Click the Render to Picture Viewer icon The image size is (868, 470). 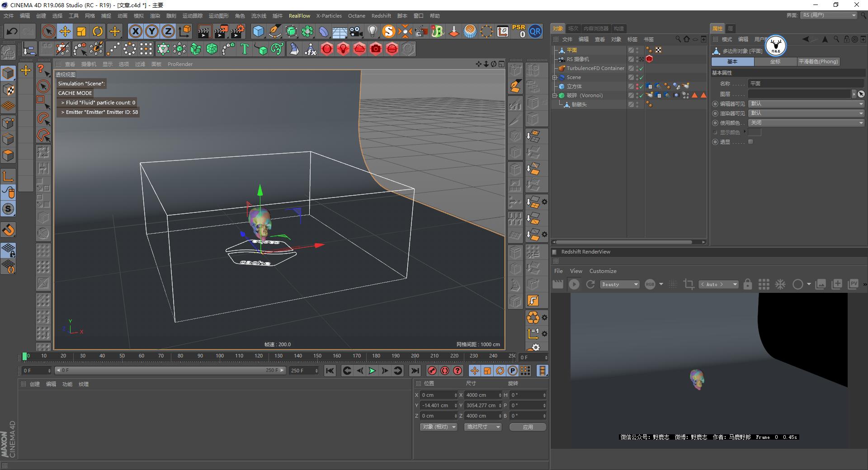pyautogui.click(x=221, y=31)
